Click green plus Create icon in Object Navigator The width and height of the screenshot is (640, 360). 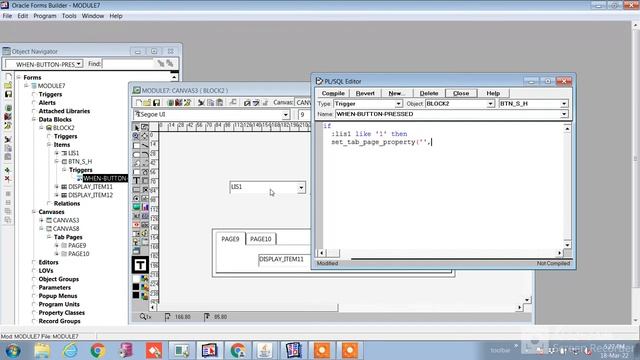pyautogui.click(x=8, y=170)
